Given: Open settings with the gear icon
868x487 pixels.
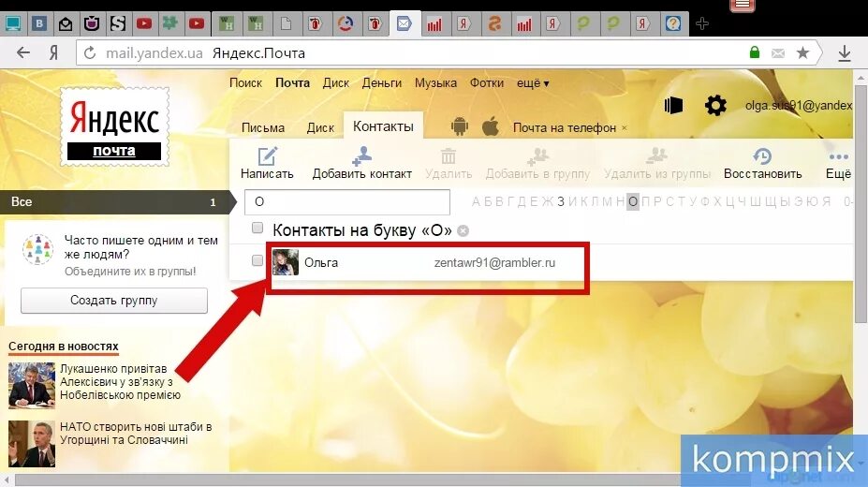Looking at the screenshot, I should pyautogui.click(x=715, y=105).
